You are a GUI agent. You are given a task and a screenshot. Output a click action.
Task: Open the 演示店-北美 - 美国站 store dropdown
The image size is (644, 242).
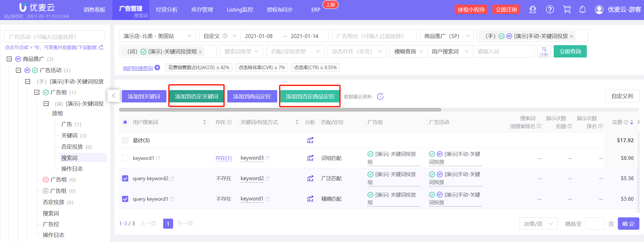157,36
